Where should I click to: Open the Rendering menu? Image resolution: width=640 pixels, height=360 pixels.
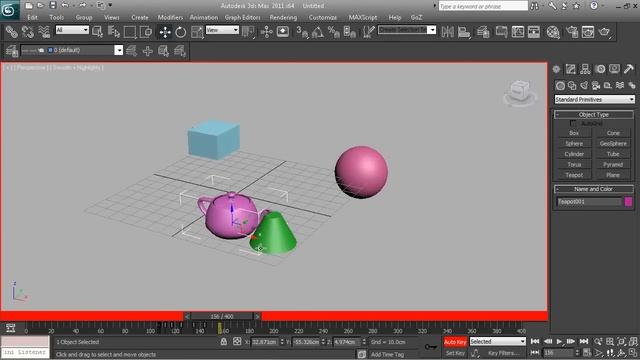pyautogui.click(x=283, y=18)
